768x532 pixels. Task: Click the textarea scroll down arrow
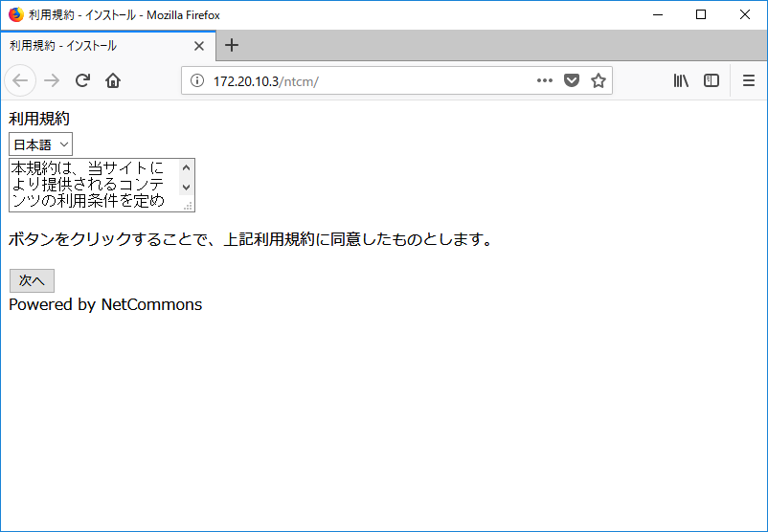coord(186,187)
